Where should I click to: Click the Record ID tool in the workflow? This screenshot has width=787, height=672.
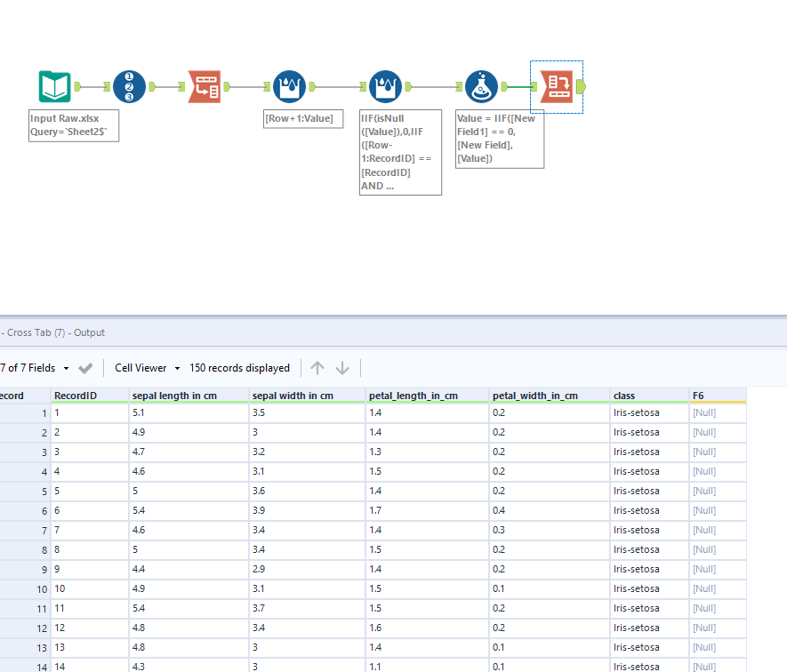tap(130, 86)
